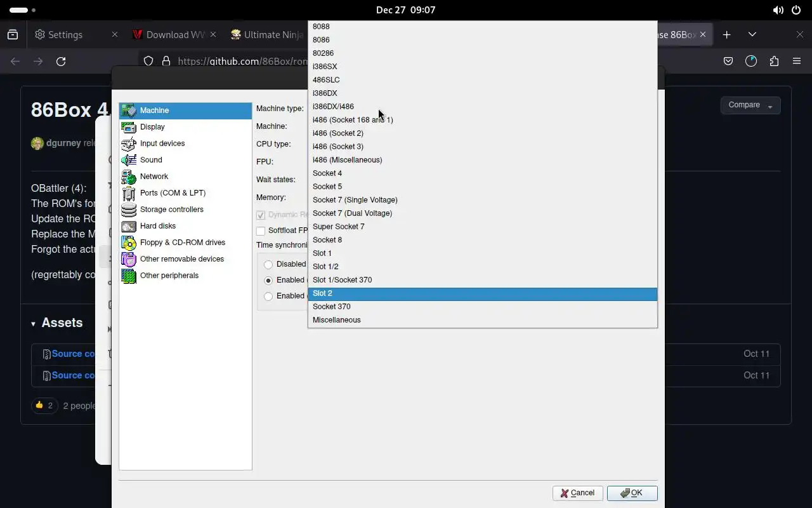The height and width of the screenshot is (508, 812).
Task: Toggle the Dynamic Recompiler checkbox
Action: coord(261,215)
